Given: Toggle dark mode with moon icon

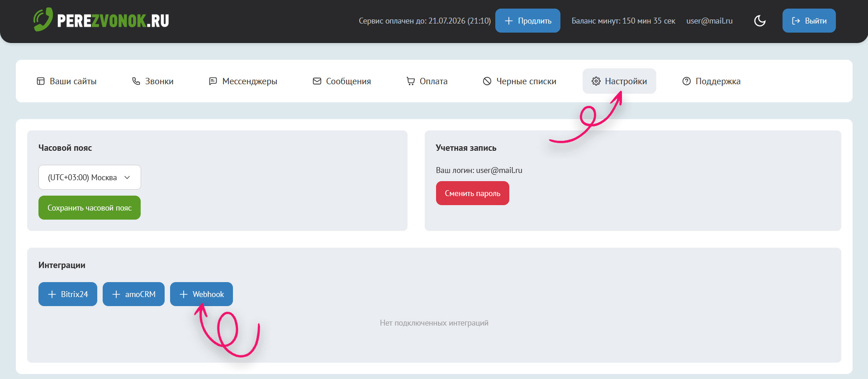Looking at the screenshot, I should tap(760, 21).
